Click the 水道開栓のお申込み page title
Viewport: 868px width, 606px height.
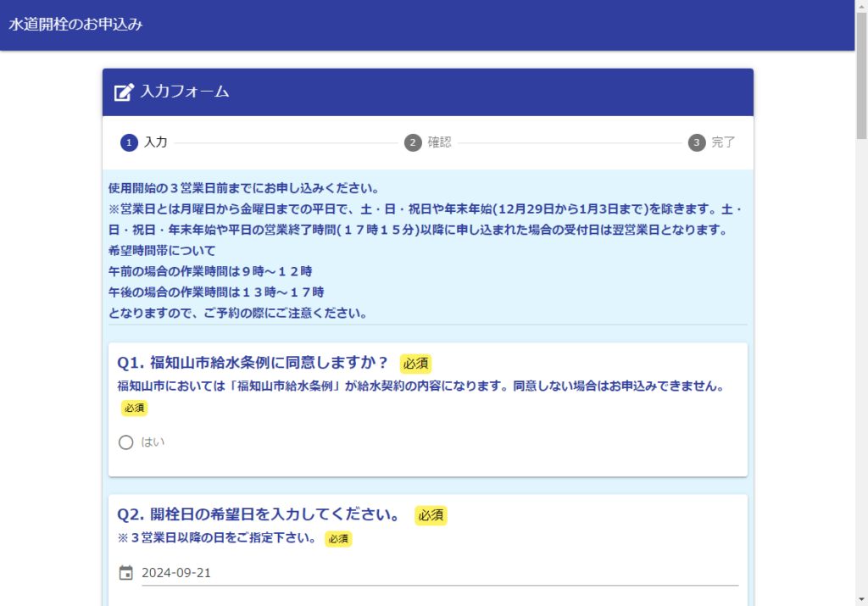(x=75, y=25)
